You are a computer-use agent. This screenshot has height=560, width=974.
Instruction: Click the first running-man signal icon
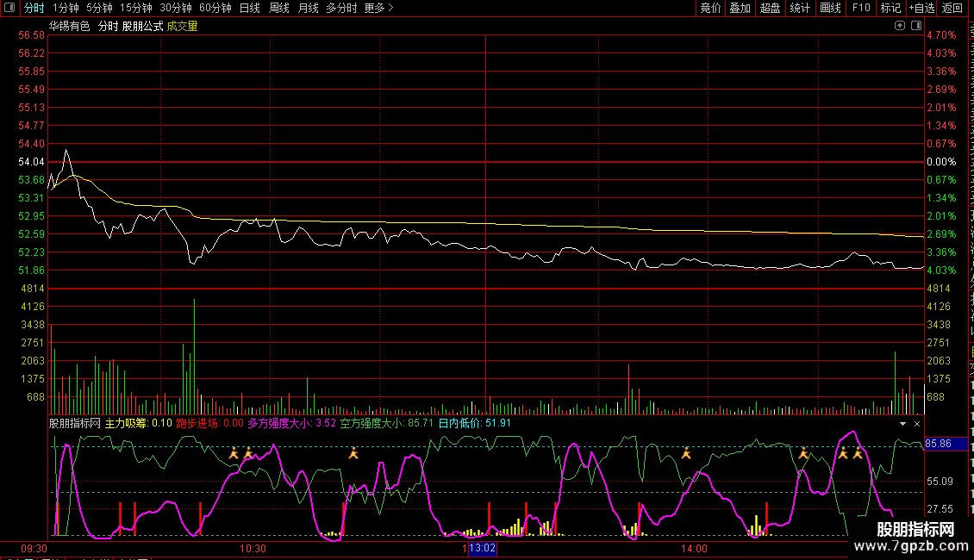pyautogui.click(x=233, y=452)
